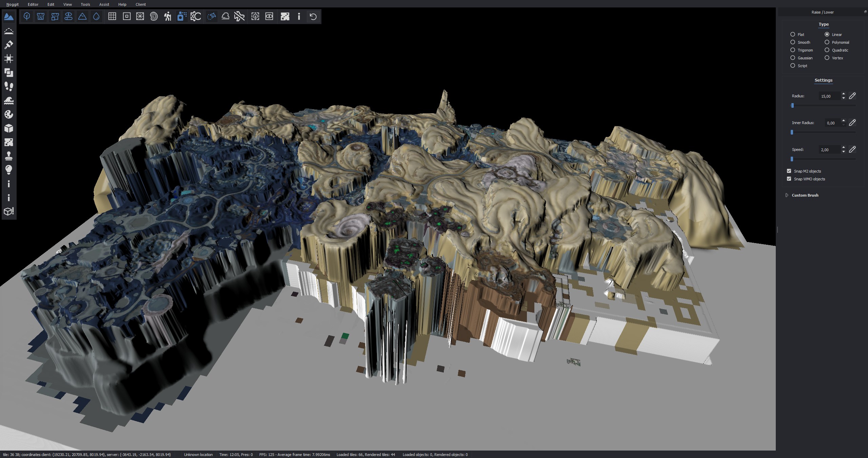Image resolution: width=868 pixels, height=458 pixels.
Task: Expand the Custom Brush section
Action: click(x=787, y=195)
